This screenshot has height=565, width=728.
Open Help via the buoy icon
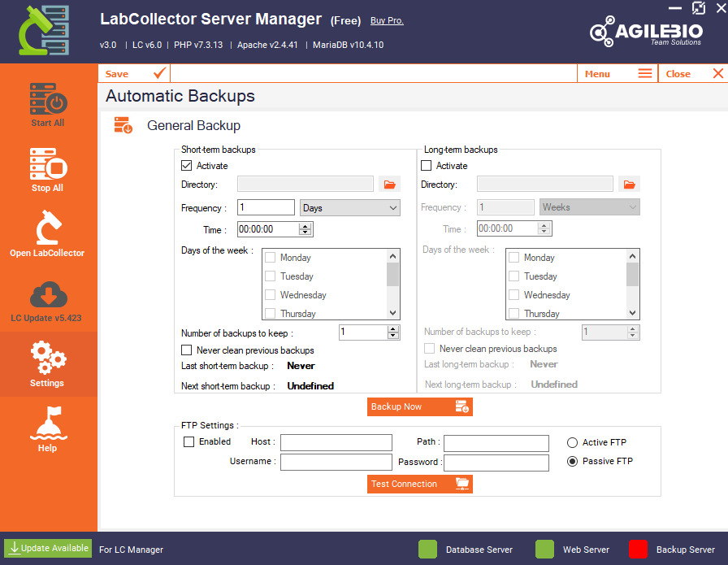click(48, 423)
